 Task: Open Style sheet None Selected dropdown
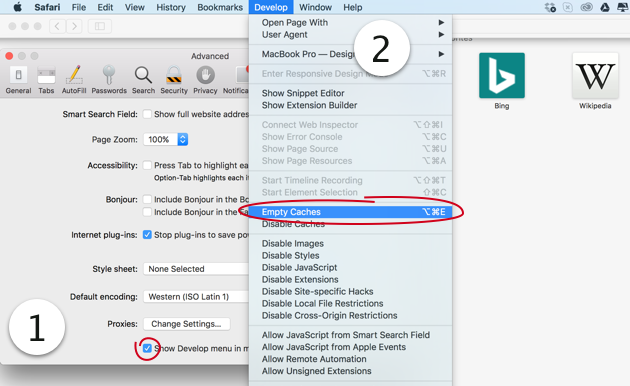tap(196, 269)
